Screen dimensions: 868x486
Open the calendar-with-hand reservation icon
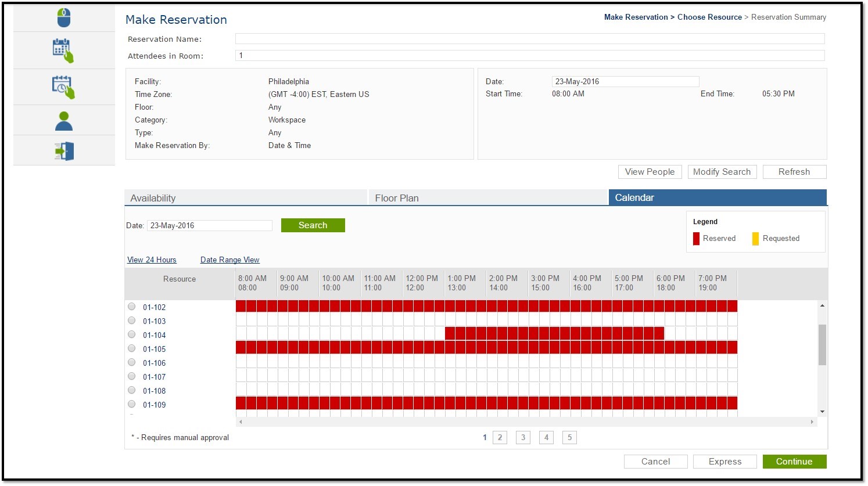(64, 51)
